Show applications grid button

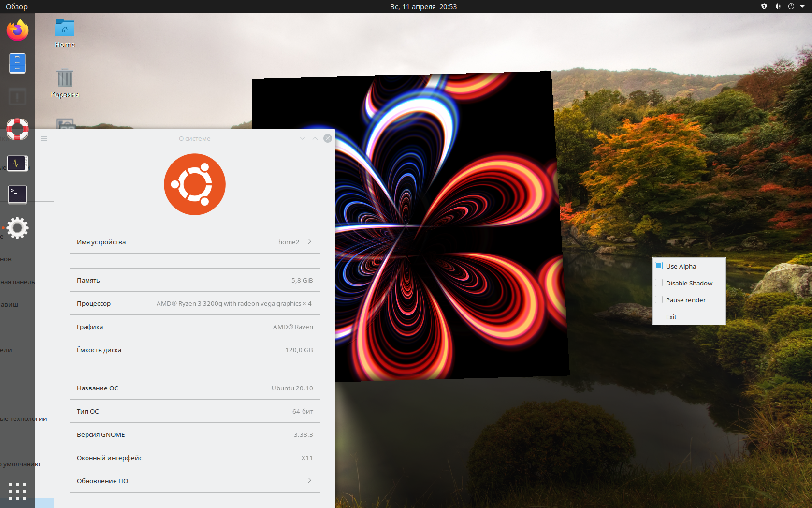point(17,491)
